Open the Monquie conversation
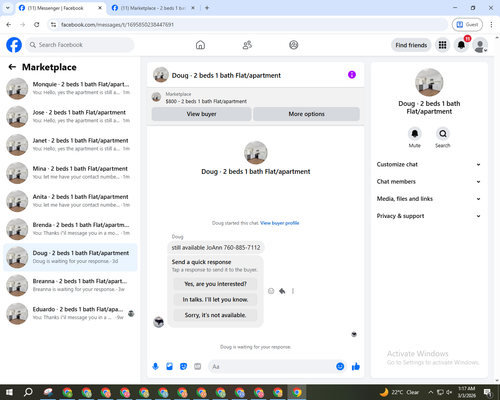 70,88
